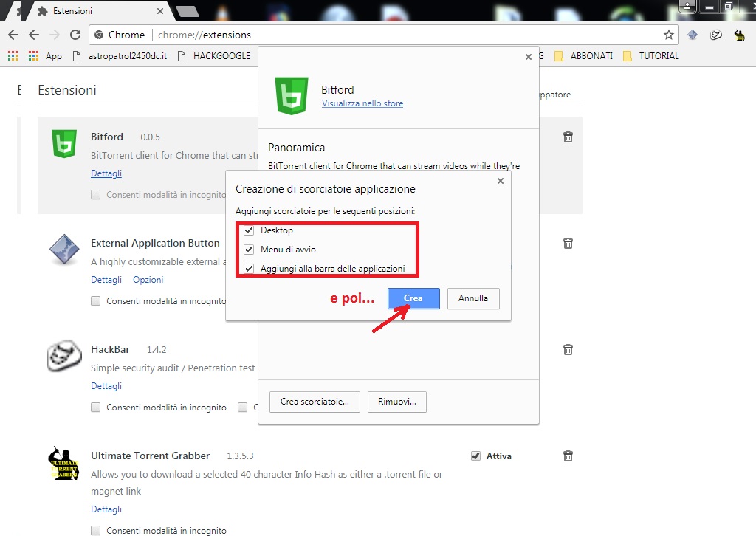
Task: Enable incognito mode for Bitford
Action: coord(95,195)
